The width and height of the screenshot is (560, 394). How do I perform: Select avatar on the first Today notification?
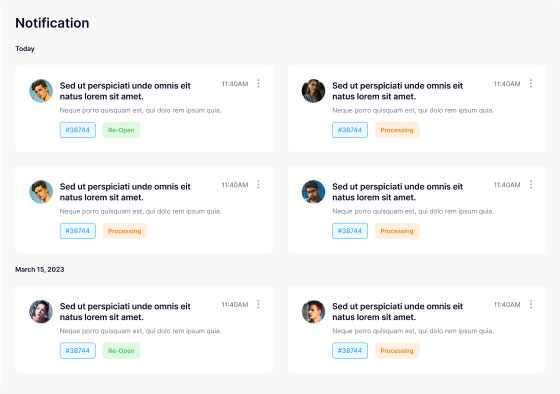41,91
